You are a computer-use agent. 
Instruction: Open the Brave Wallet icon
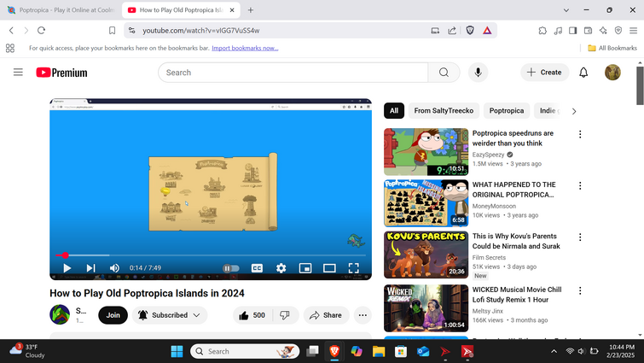[x=588, y=31]
